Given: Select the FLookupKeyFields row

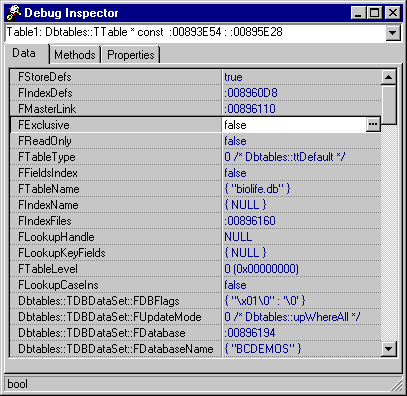Looking at the screenshot, I should [x=196, y=253].
